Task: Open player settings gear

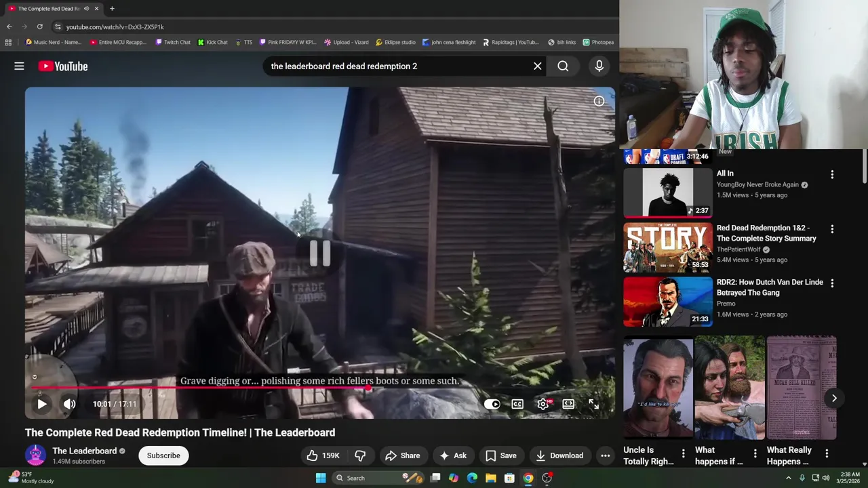Action: pyautogui.click(x=543, y=404)
